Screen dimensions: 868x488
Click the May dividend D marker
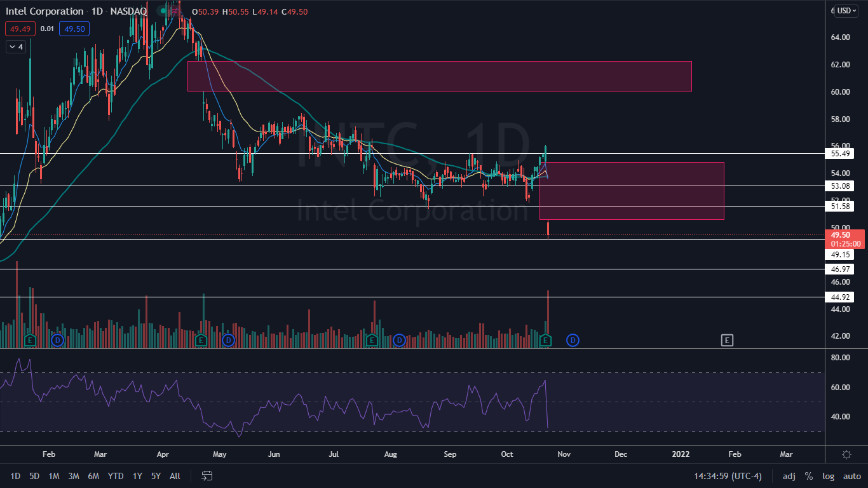[229, 341]
